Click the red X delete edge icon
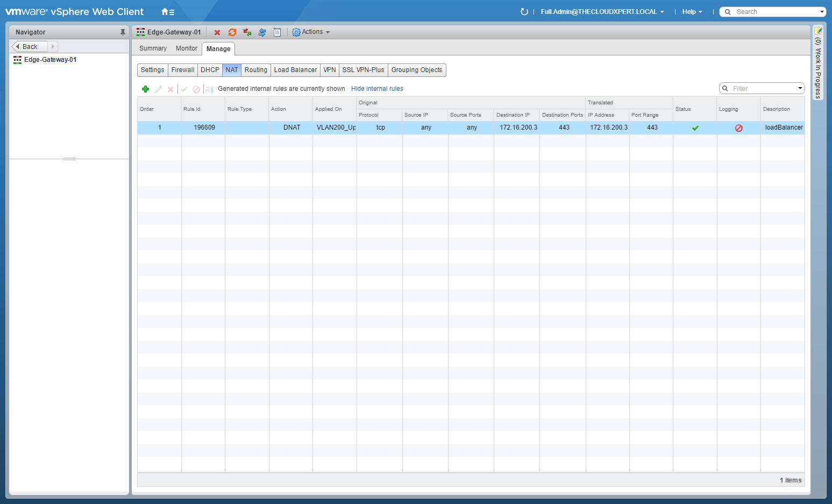Image resolution: width=832 pixels, height=504 pixels. [217, 33]
